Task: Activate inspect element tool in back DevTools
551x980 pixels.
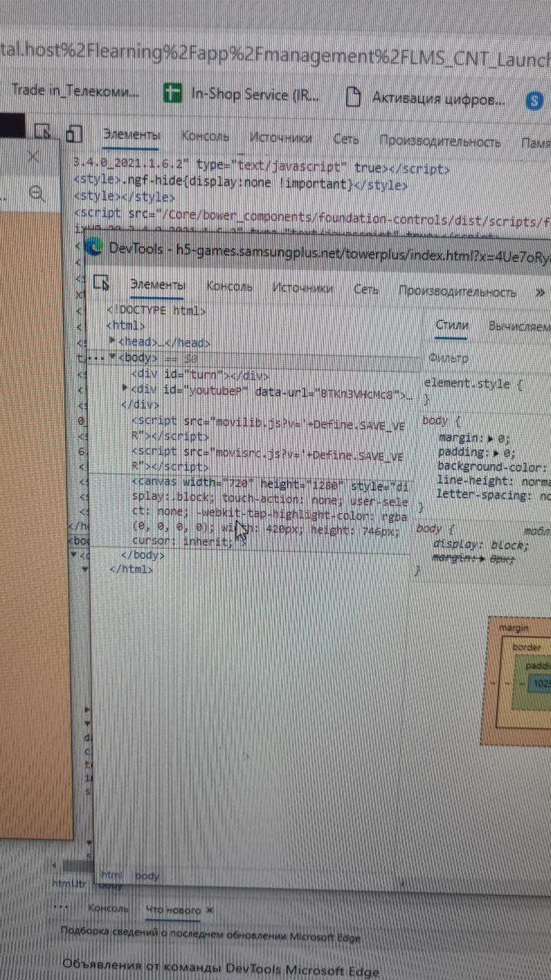Action: pos(44,133)
